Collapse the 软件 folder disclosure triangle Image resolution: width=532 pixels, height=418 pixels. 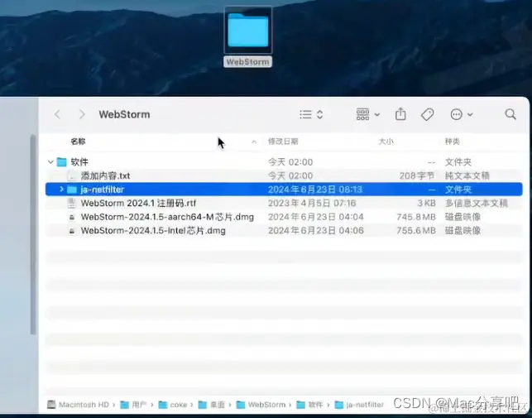click(50, 162)
